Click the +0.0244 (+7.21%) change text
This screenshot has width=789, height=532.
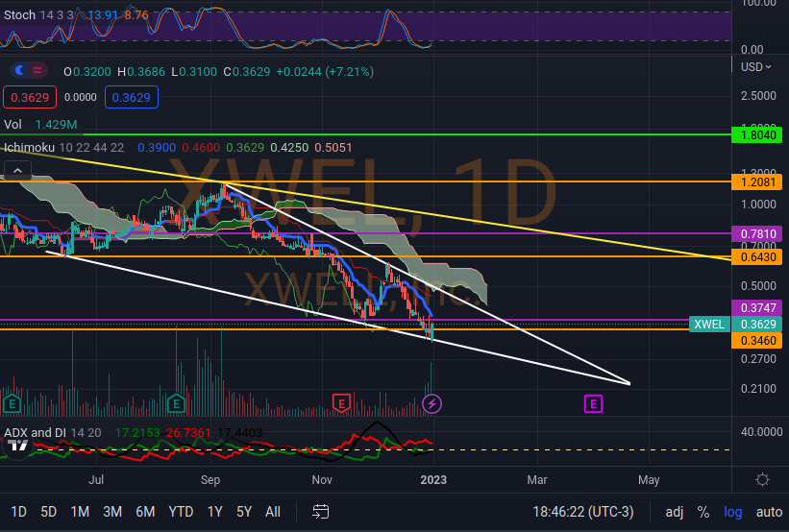click(x=325, y=71)
